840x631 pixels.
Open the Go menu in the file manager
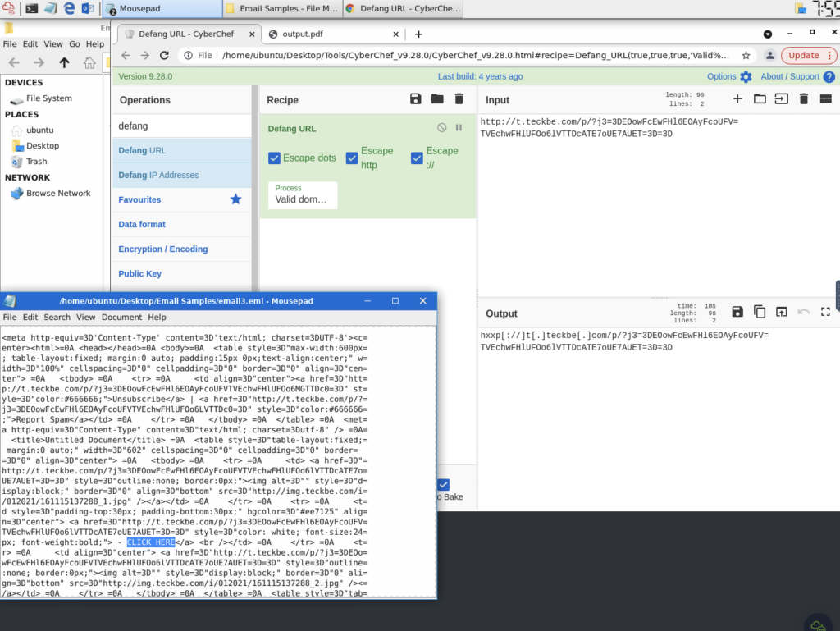tap(74, 44)
